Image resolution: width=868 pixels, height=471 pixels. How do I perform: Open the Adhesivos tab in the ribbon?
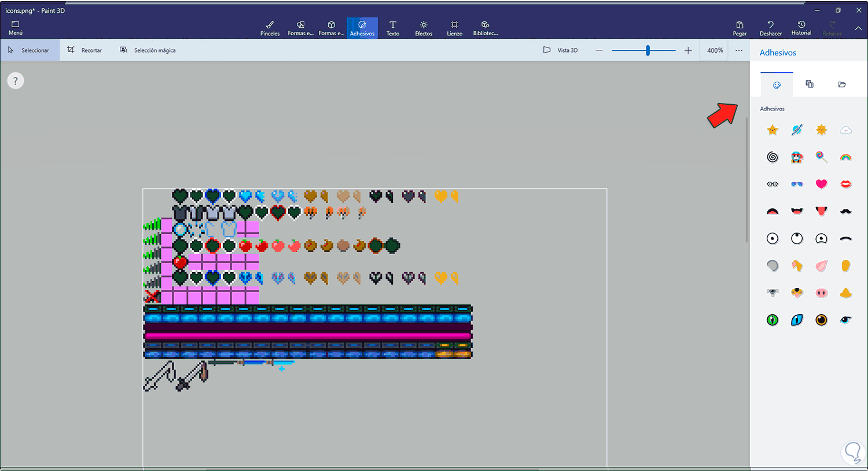pyautogui.click(x=362, y=28)
